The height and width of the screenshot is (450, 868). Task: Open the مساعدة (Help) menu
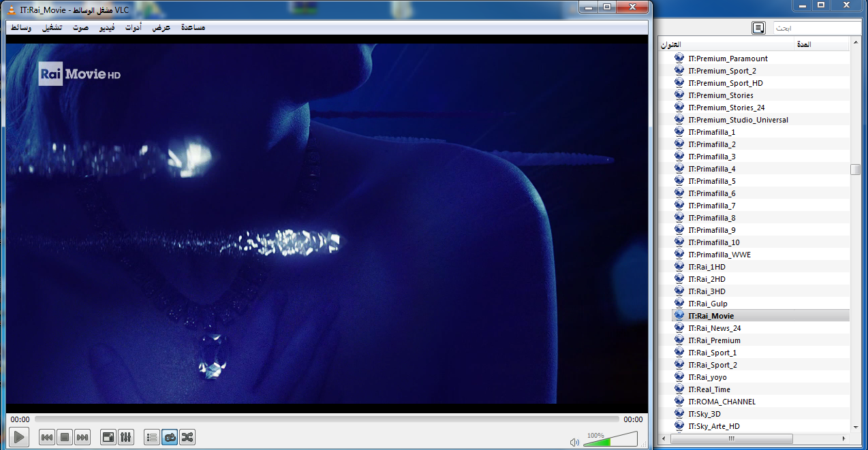193,28
